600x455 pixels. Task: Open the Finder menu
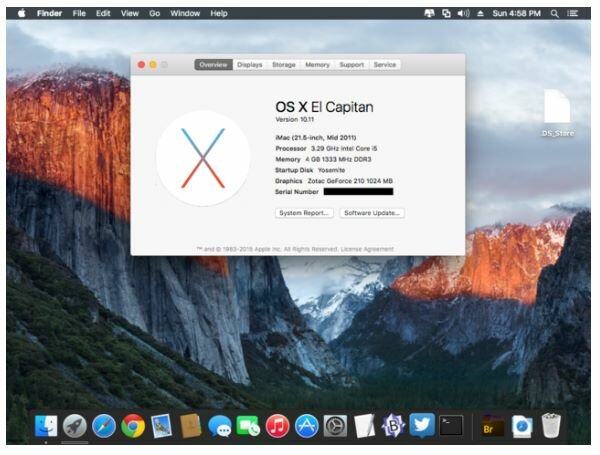49,13
